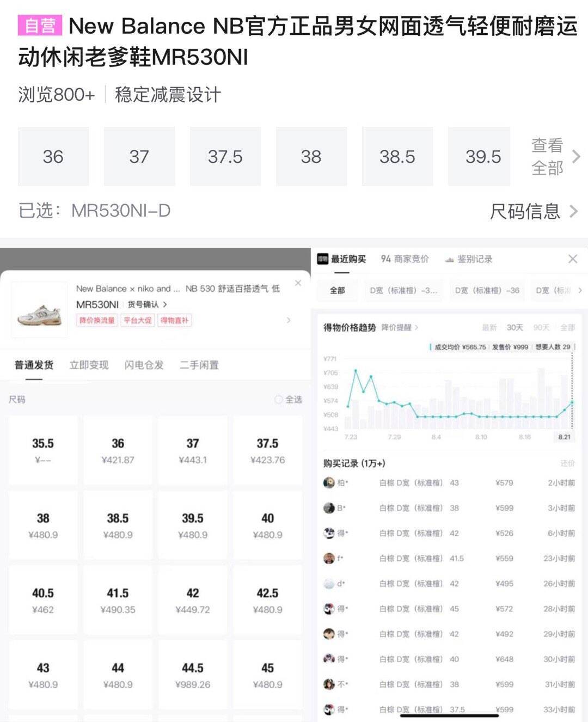This screenshot has width=588, height=722.
Task: Expand filter chips right arrow
Action: 580,290
